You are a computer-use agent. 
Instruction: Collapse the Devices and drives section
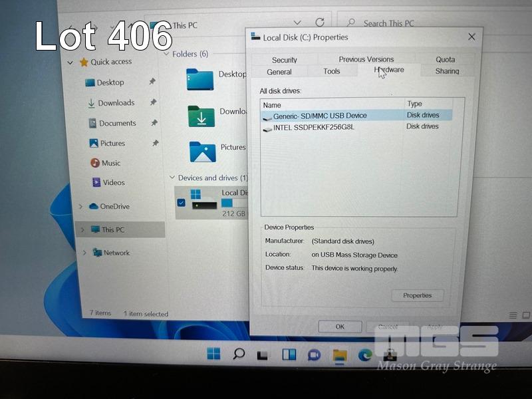pyautogui.click(x=172, y=178)
